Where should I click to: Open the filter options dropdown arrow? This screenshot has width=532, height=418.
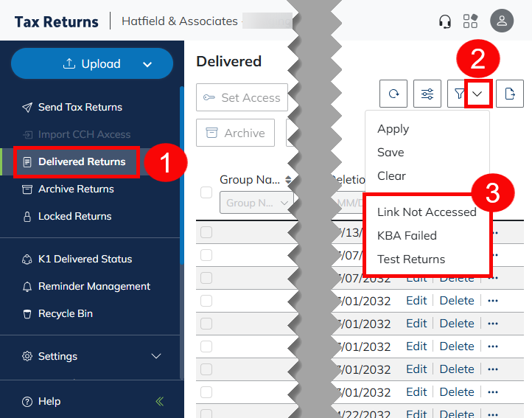pos(479,94)
